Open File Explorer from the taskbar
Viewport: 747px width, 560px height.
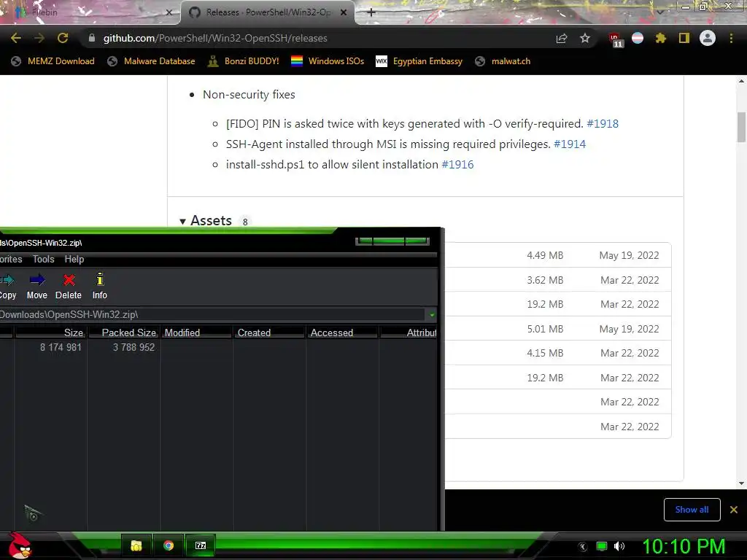[136, 545]
